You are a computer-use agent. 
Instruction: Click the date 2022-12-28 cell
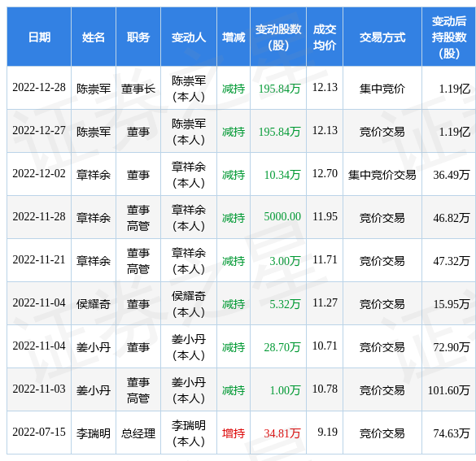39,88
